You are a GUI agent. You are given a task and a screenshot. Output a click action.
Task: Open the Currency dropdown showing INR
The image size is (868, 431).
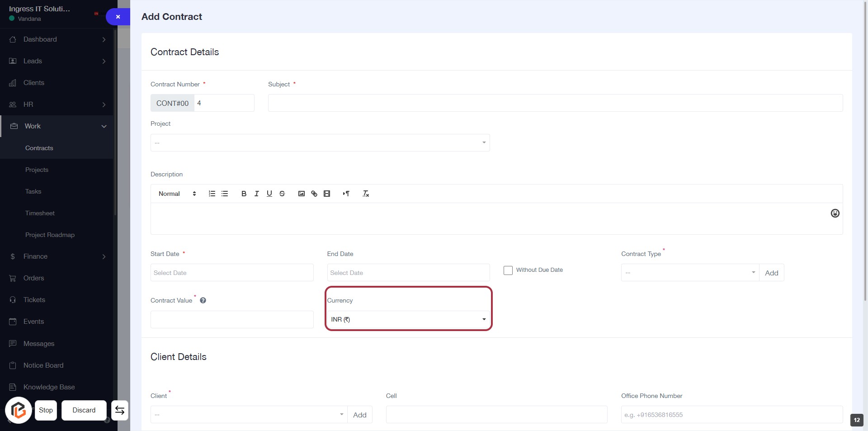[408, 319]
